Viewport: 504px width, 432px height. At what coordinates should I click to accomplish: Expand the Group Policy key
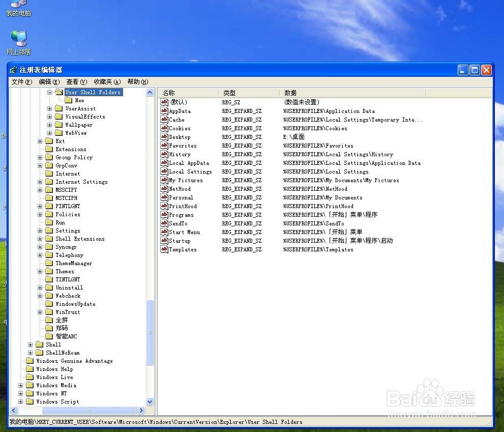(x=40, y=158)
